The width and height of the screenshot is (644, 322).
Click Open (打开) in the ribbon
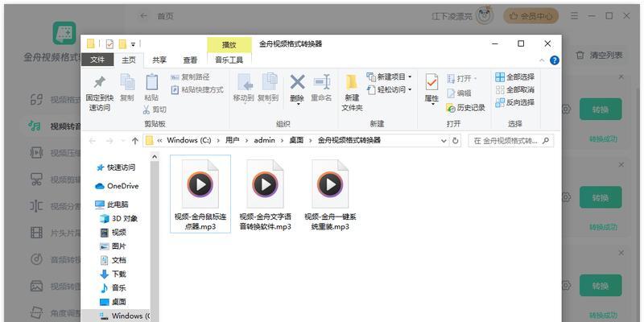(x=461, y=78)
